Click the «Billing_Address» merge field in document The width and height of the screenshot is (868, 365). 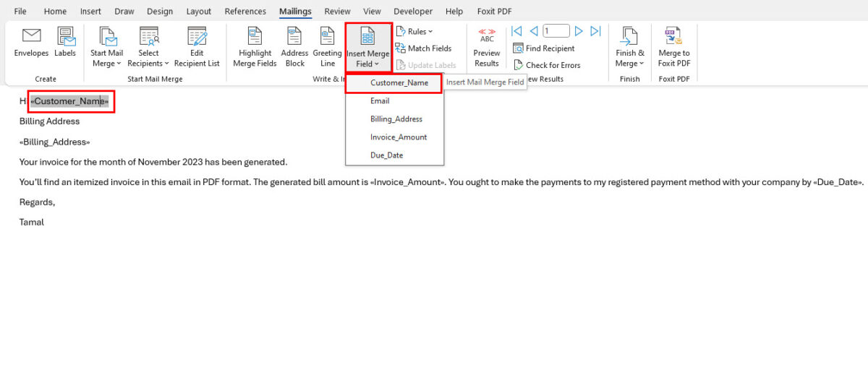pyautogui.click(x=55, y=142)
